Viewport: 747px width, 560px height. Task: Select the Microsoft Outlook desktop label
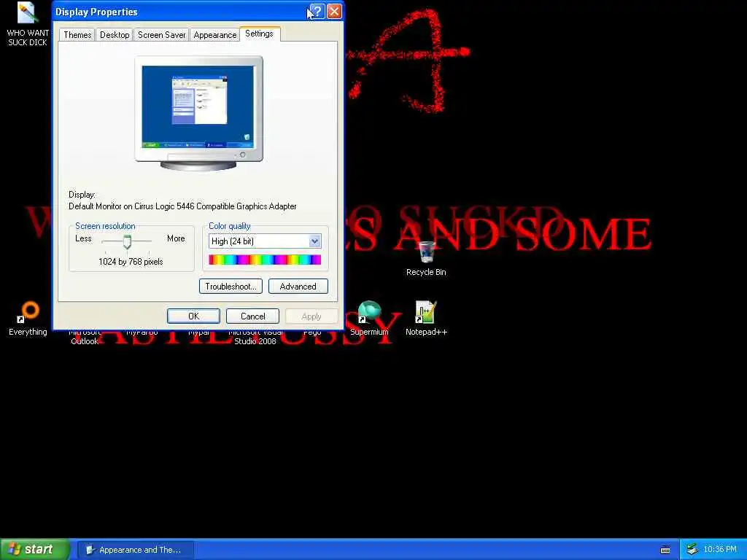(x=85, y=336)
